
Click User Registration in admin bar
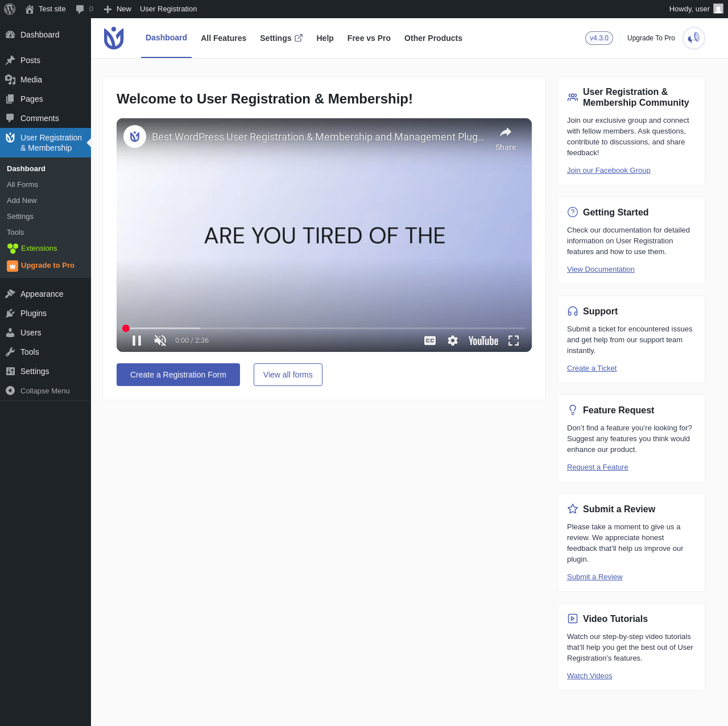(x=168, y=9)
